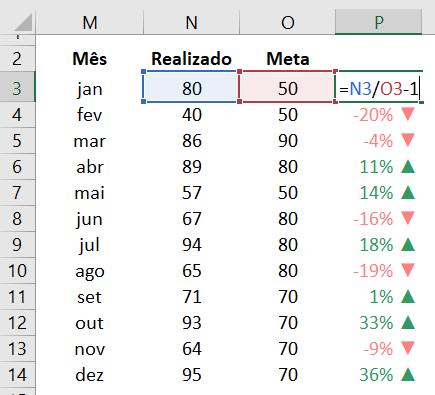Viewport: 435px width, 395px height.
Task: Click the 11% variance cell
Action: click(379, 167)
